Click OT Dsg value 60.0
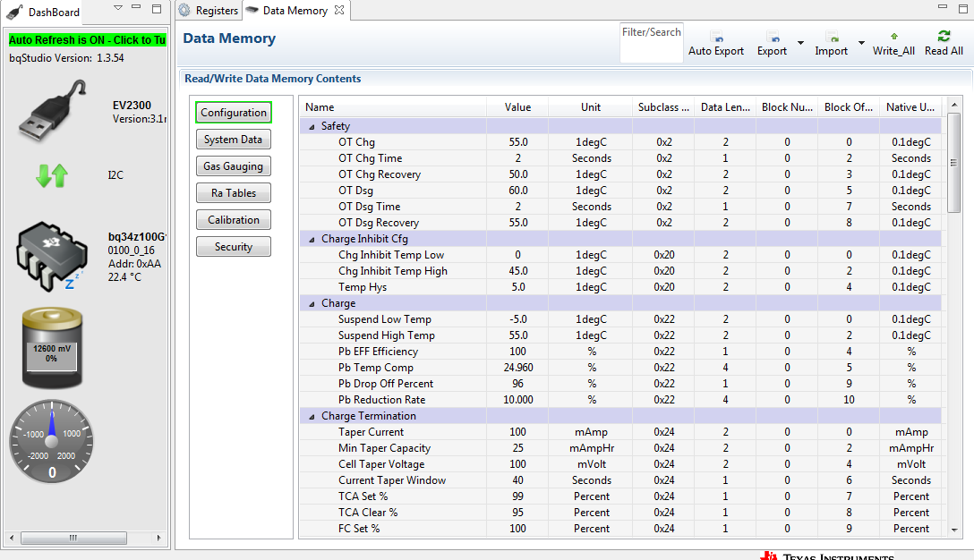The image size is (974, 560). tap(518, 191)
